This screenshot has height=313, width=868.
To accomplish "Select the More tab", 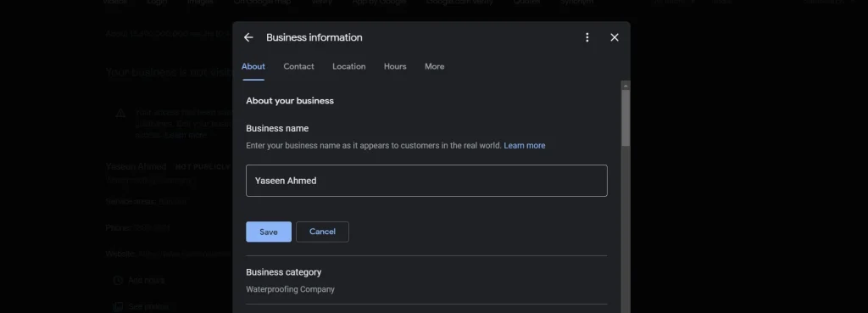I will 435,66.
